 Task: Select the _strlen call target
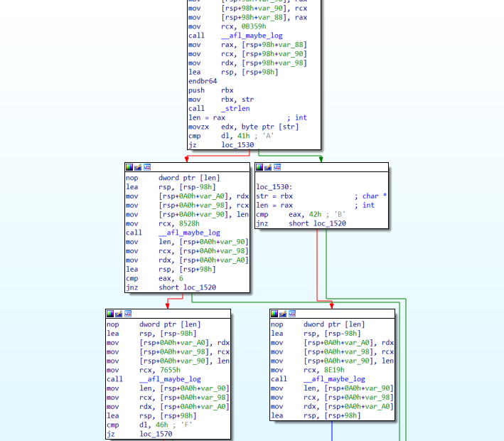point(235,109)
